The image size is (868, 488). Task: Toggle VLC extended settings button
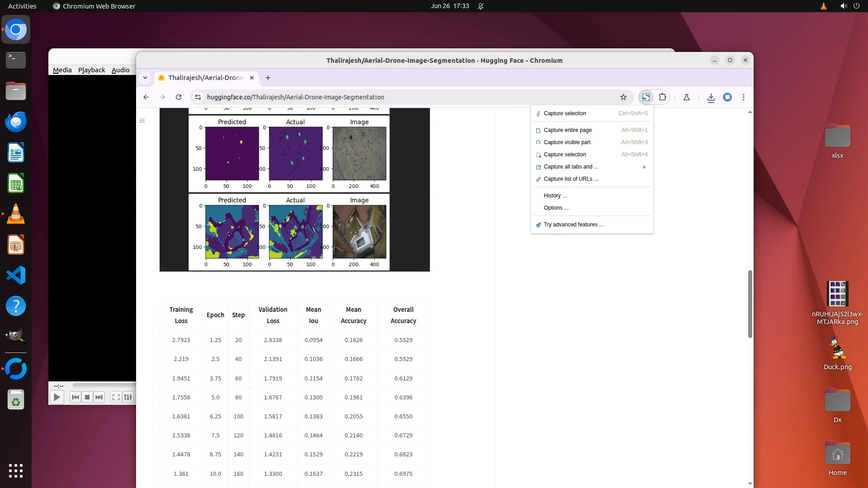click(x=128, y=397)
